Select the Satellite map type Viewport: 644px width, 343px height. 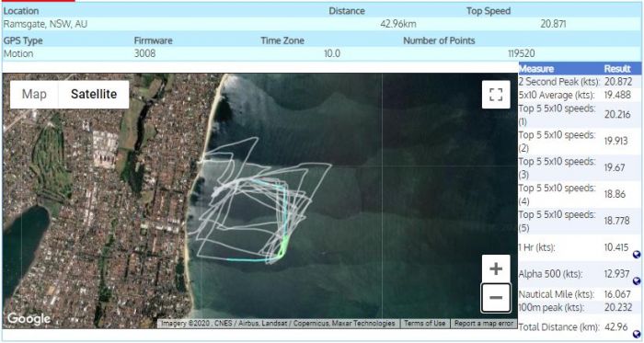click(94, 95)
